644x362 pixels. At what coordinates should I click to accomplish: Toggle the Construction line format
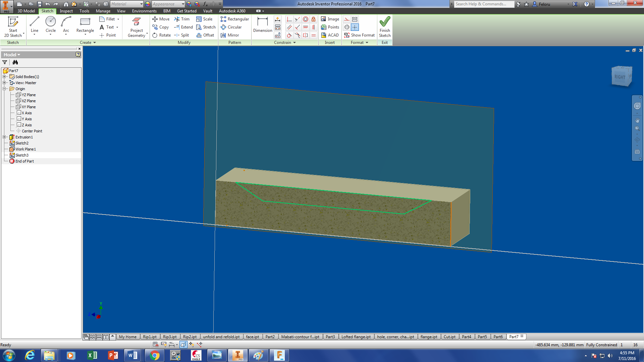point(347,19)
